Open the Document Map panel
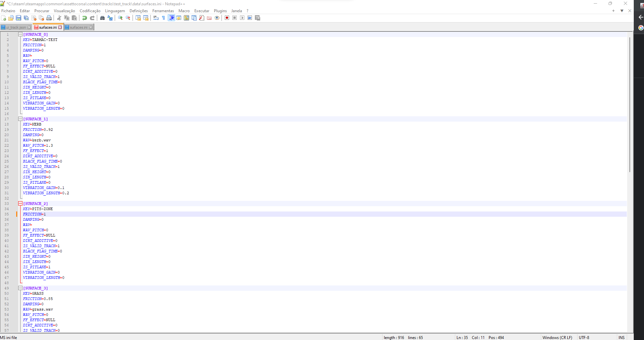 coord(186,18)
